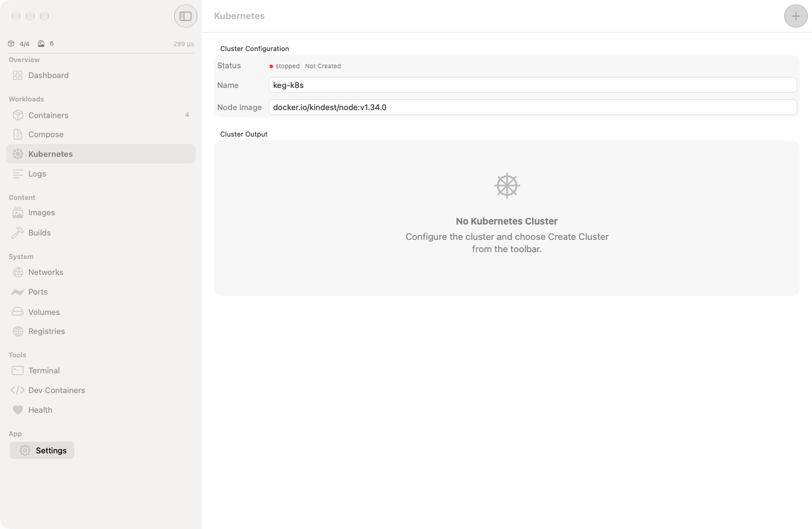812x529 pixels.
Task: Click the Builds hammer icon
Action: pyautogui.click(x=18, y=233)
